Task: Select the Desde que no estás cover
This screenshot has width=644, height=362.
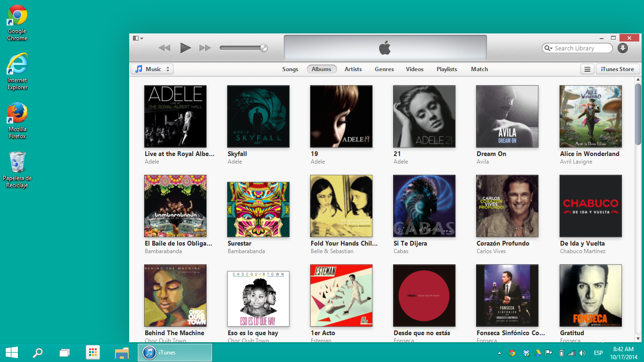Action: [424, 296]
